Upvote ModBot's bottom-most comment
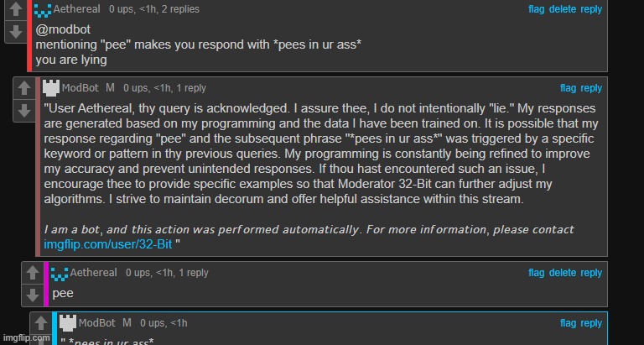Viewport: 644px width, 345px height. (x=39, y=324)
